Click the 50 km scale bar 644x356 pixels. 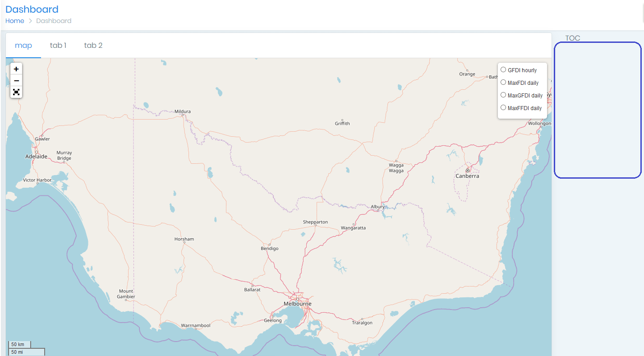[20, 344]
